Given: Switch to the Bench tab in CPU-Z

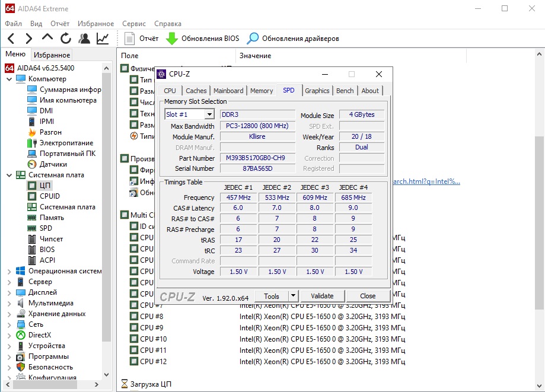Looking at the screenshot, I should [345, 91].
